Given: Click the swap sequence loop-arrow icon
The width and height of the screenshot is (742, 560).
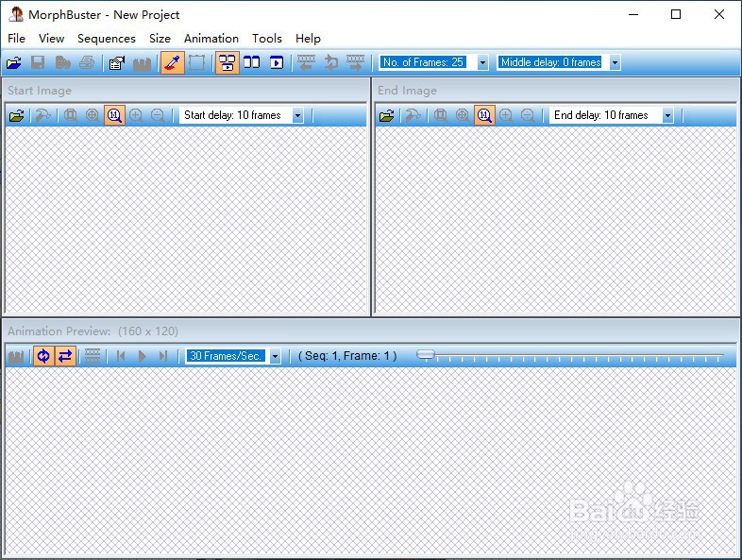Looking at the screenshot, I should (x=331, y=62).
